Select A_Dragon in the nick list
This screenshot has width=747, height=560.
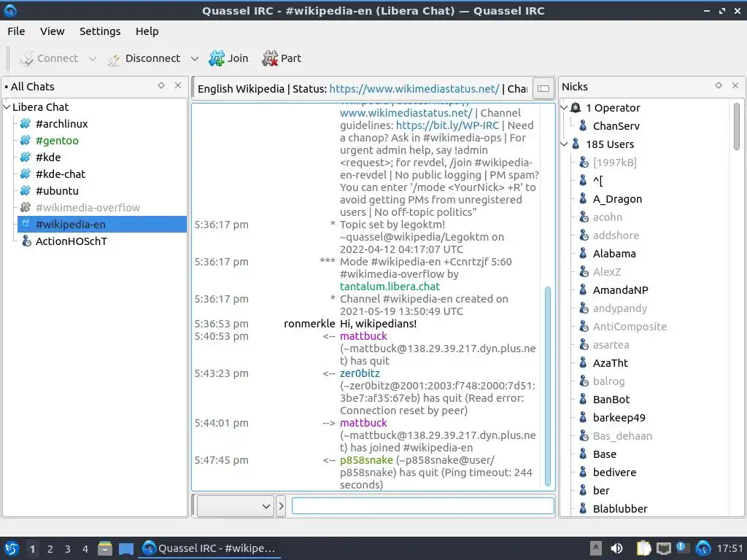[617, 199]
